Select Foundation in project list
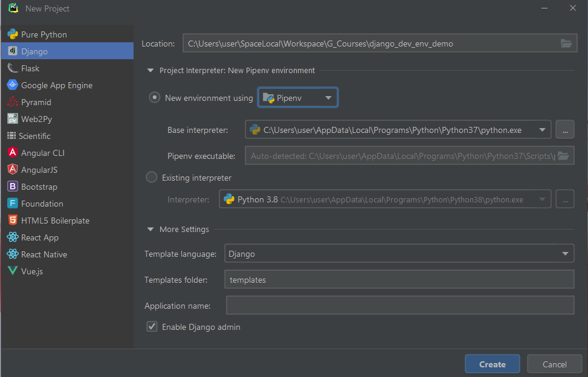Screen dimensions: 588x377 pos(67,203)
